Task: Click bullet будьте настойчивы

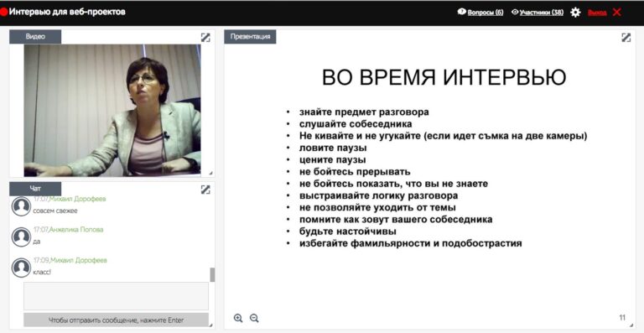Action: coord(348,232)
